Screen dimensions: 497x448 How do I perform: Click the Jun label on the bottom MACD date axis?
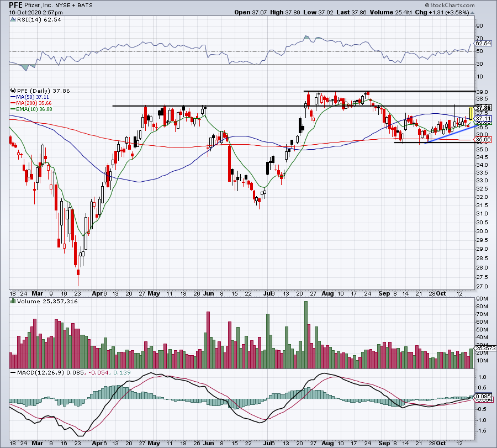click(x=208, y=443)
